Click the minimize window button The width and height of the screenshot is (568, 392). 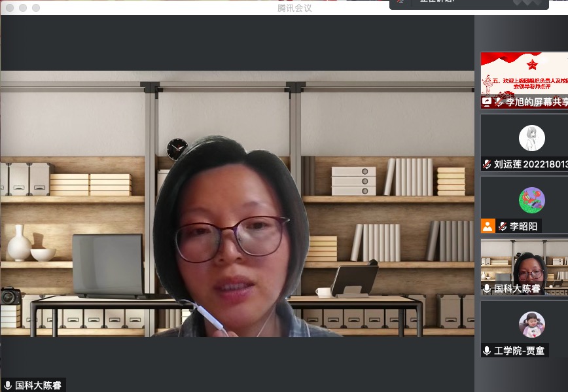click(23, 8)
